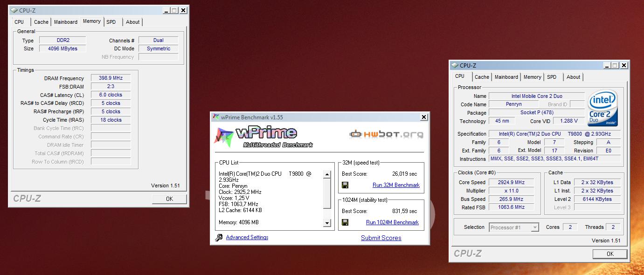Click 32M best score 26,019 sec
The width and height of the screenshot is (644, 275).
click(404, 174)
